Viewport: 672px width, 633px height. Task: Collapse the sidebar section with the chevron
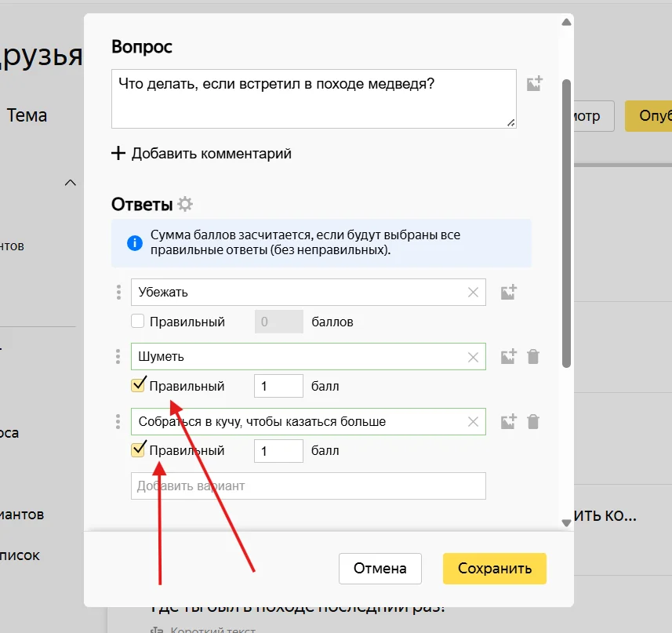[x=71, y=183]
